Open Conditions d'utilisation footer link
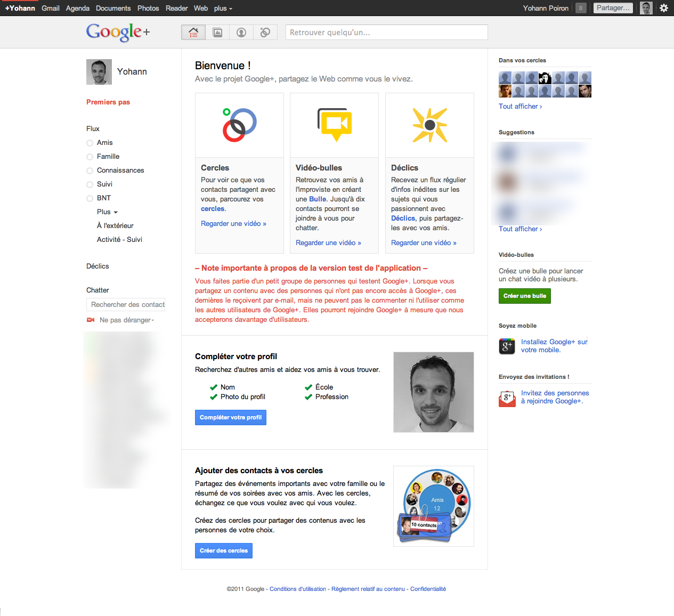 pos(298,589)
